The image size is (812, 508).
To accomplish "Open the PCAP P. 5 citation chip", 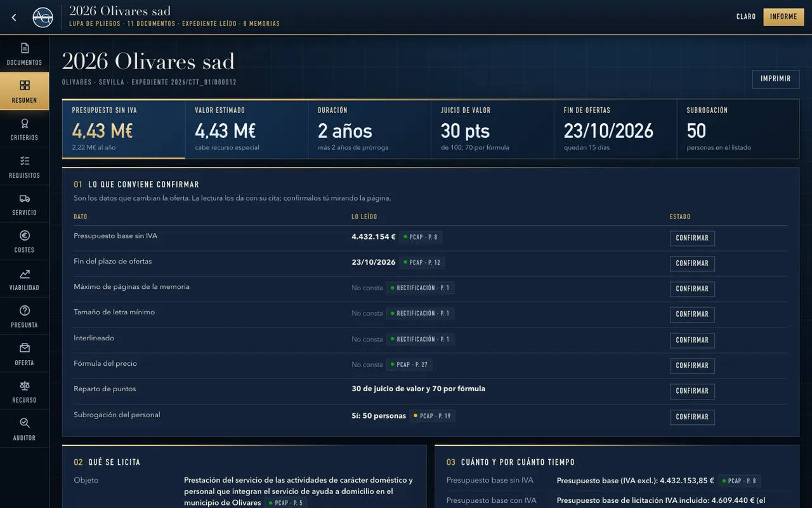I will 285,503.
